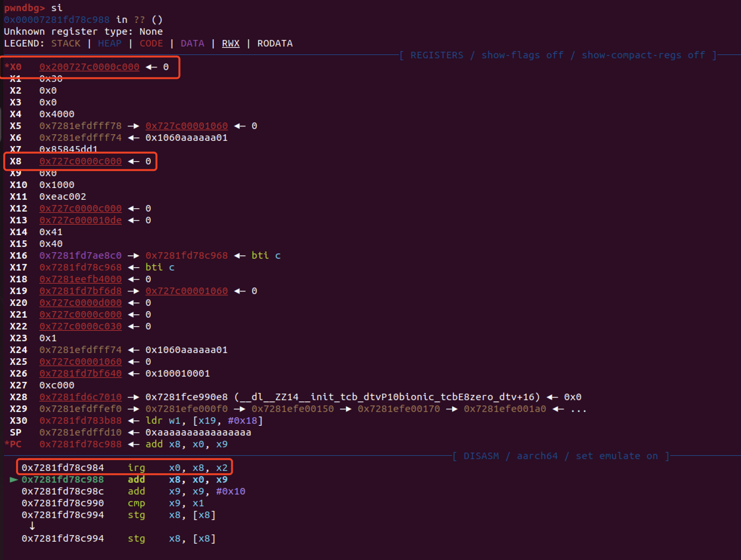Click the red asterisk before PC

[x=7, y=444]
